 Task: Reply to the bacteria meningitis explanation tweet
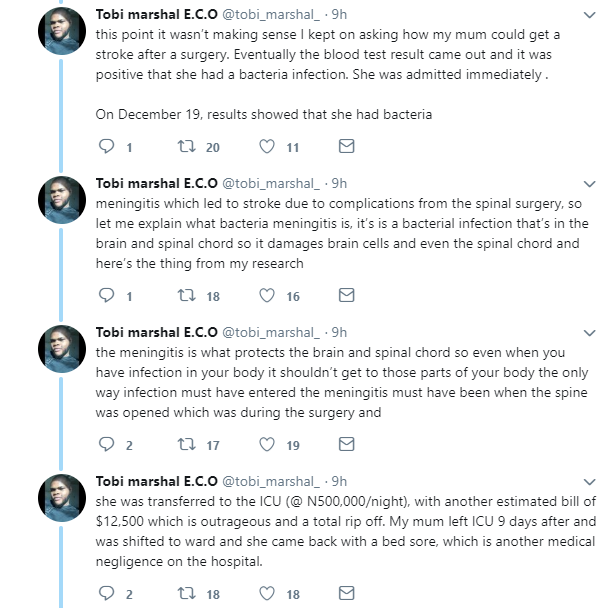point(109,296)
